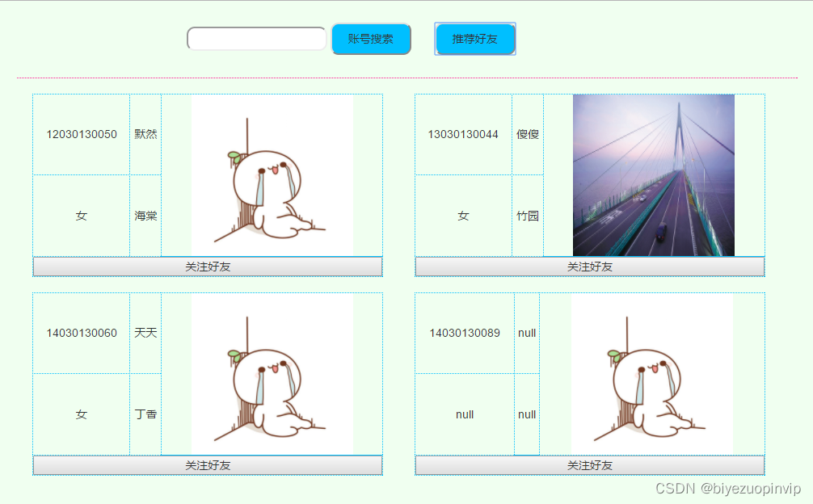Click the 账号搜索 search button
This screenshot has height=504, width=813.
[x=371, y=38]
